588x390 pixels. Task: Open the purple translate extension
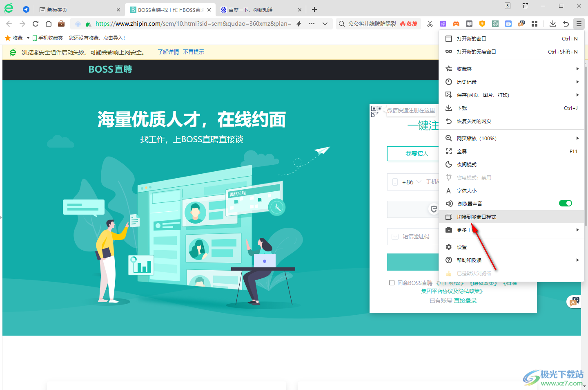click(443, 24)
